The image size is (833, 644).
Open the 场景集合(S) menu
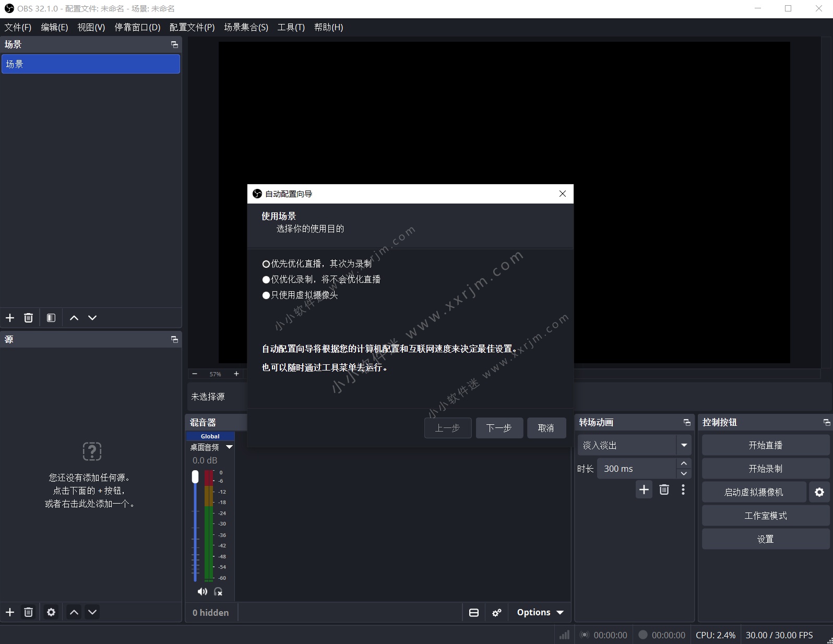(x=246, y=27)
